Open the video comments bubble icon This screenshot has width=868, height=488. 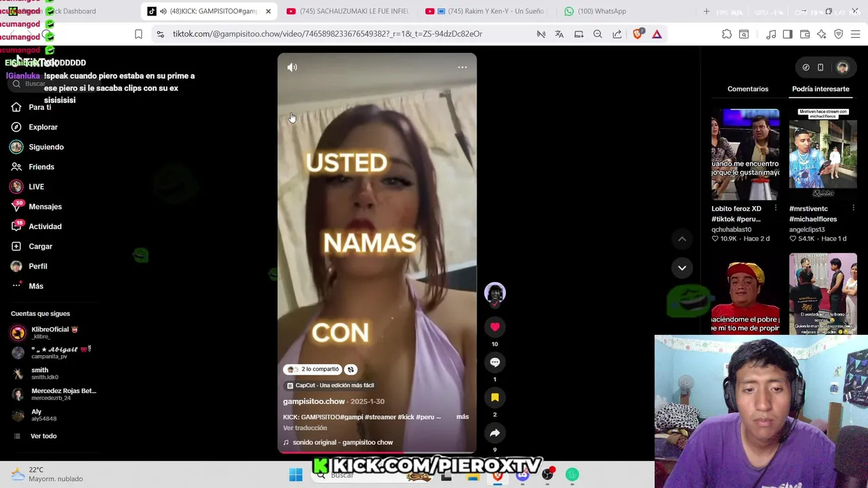495,362
